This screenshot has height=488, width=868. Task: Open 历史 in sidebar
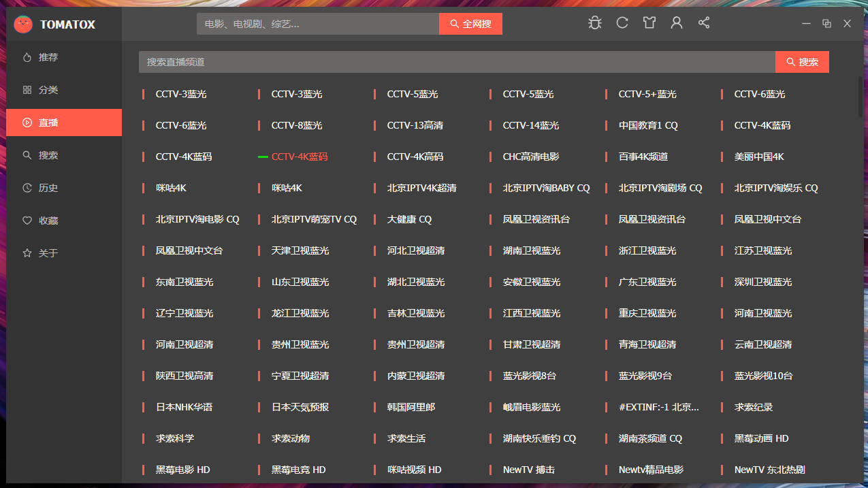click(x=64, y=188)
